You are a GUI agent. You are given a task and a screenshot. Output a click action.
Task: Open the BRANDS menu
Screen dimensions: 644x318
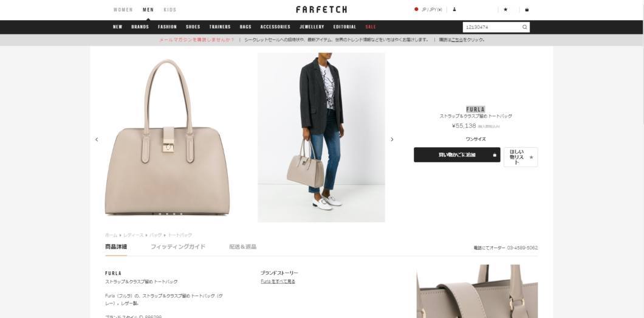(x=140, y=27)
